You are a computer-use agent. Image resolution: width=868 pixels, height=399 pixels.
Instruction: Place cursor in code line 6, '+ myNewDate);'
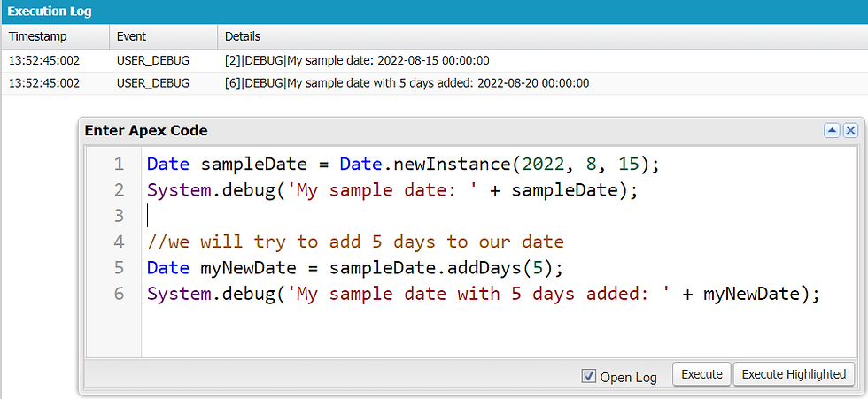pyautogui.click(x=484, y=294)
